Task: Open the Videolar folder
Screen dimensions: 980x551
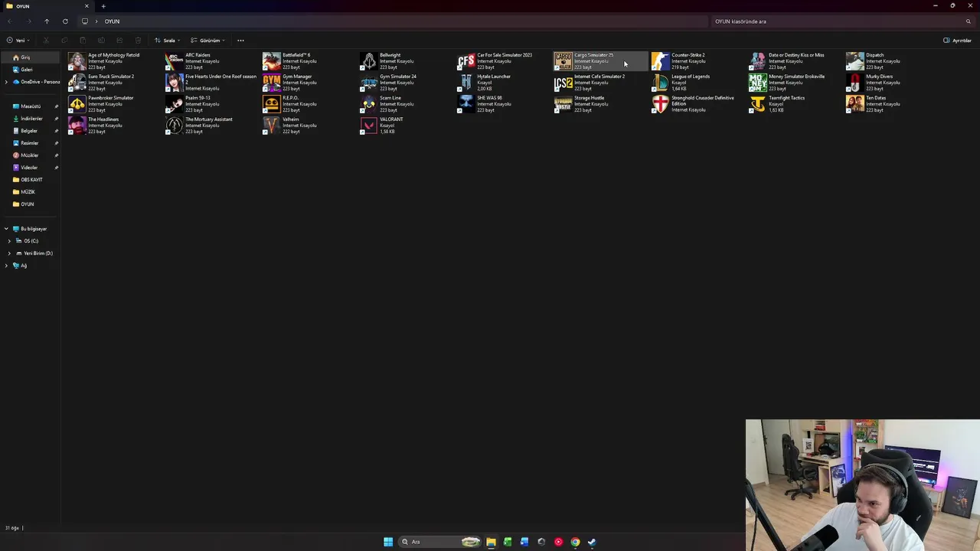Action: 31,168
